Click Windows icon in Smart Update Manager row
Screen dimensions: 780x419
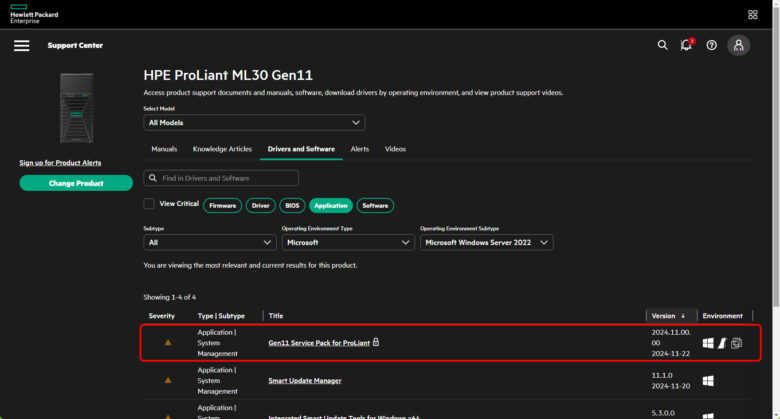(708, 381)
